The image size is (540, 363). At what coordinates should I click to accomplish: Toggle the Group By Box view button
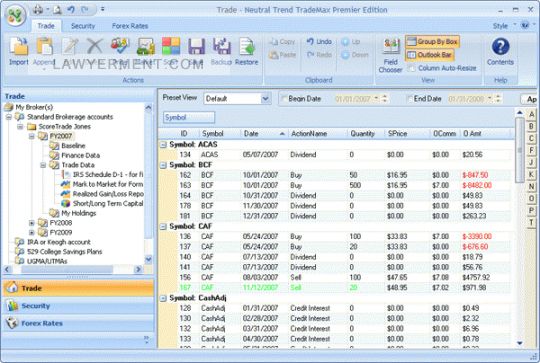point(432,42)
